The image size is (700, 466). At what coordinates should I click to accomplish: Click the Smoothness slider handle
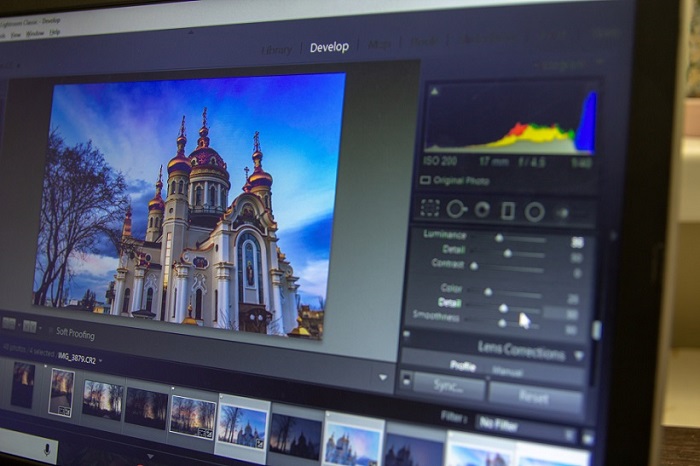click(502, 323)
